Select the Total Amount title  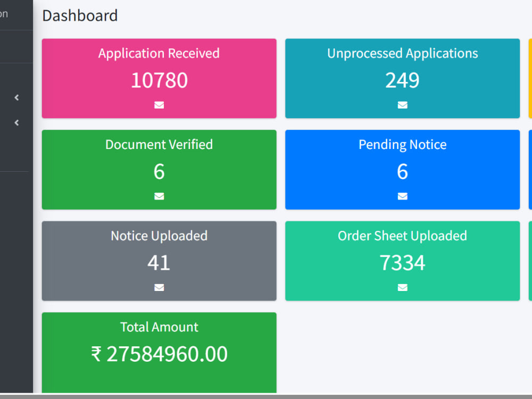(159, 327)
